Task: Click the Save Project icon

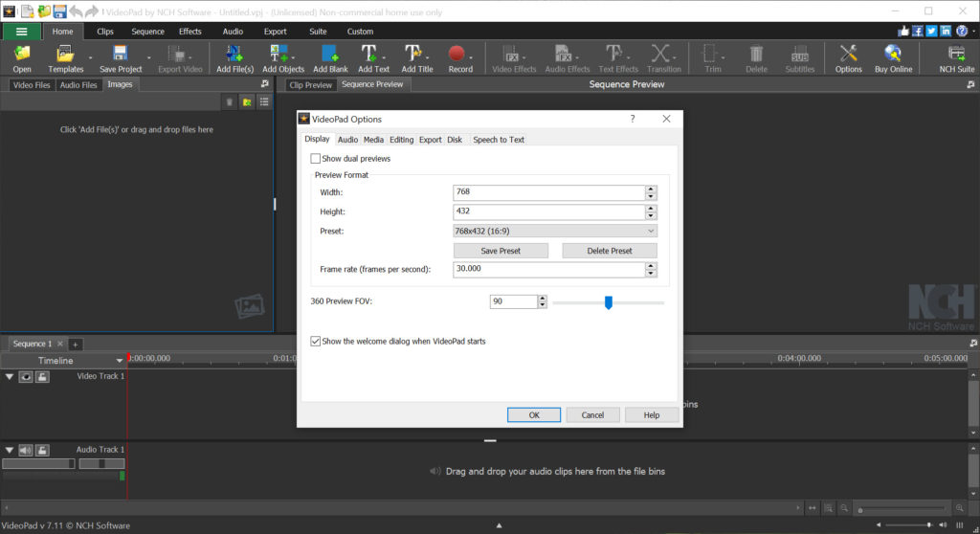Action: point(121,58)
